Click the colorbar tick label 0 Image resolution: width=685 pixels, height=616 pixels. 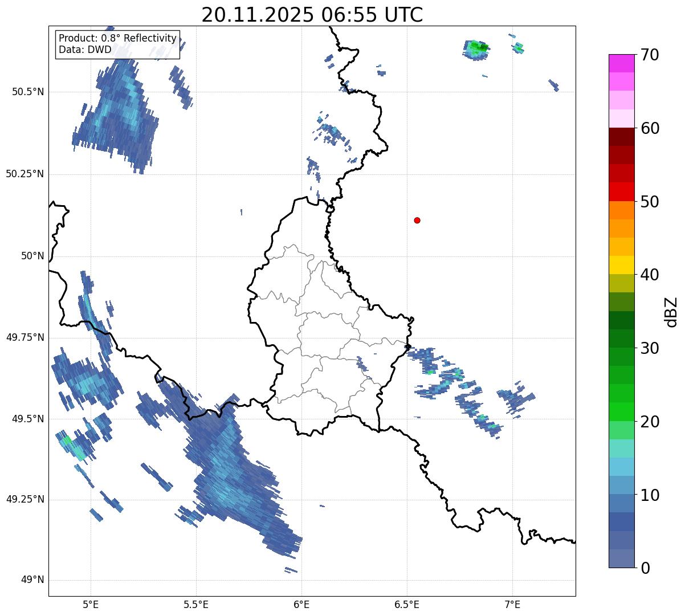(645, 568)
